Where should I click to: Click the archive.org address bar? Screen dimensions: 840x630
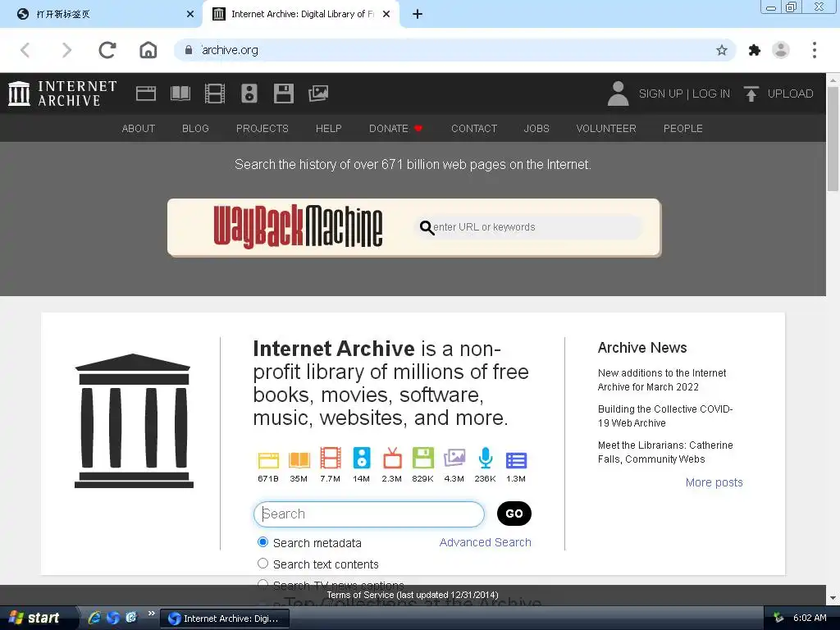click(455, 50)
